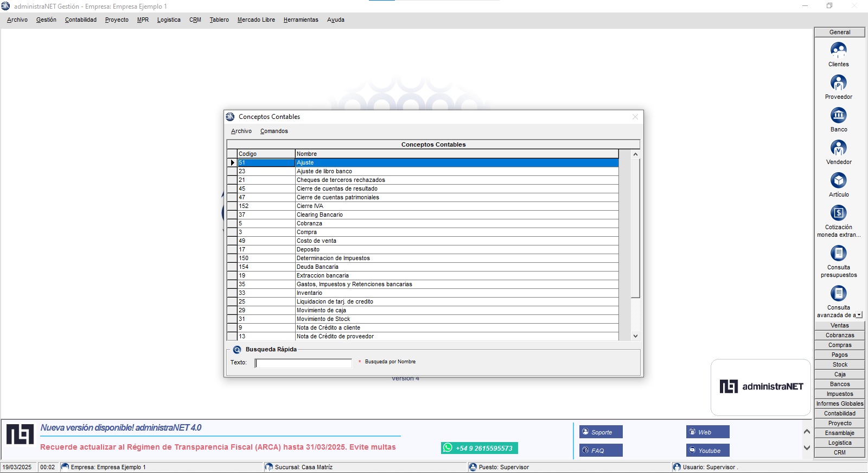Click the new version available link
This screenshot has width=868, height=473.
point(121,428)
